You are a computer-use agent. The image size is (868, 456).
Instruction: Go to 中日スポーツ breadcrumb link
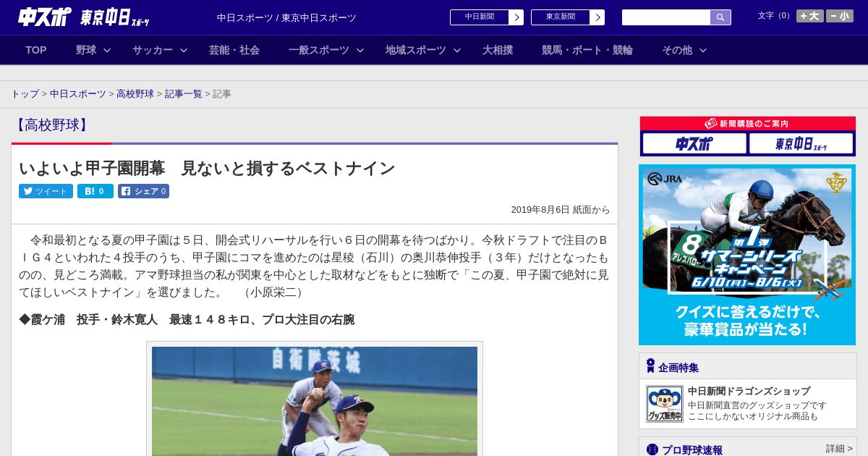[x=78, y=94]
